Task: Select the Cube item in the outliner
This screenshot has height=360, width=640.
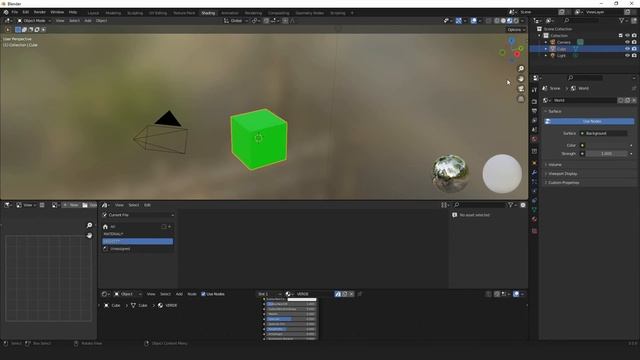Action: point(562,49)
